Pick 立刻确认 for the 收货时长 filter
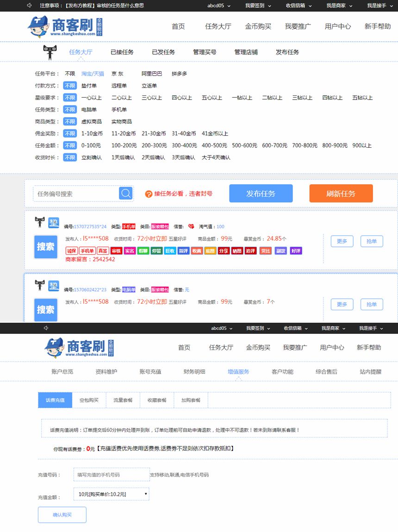Screen dimensions: 398x532 point(91,157)
